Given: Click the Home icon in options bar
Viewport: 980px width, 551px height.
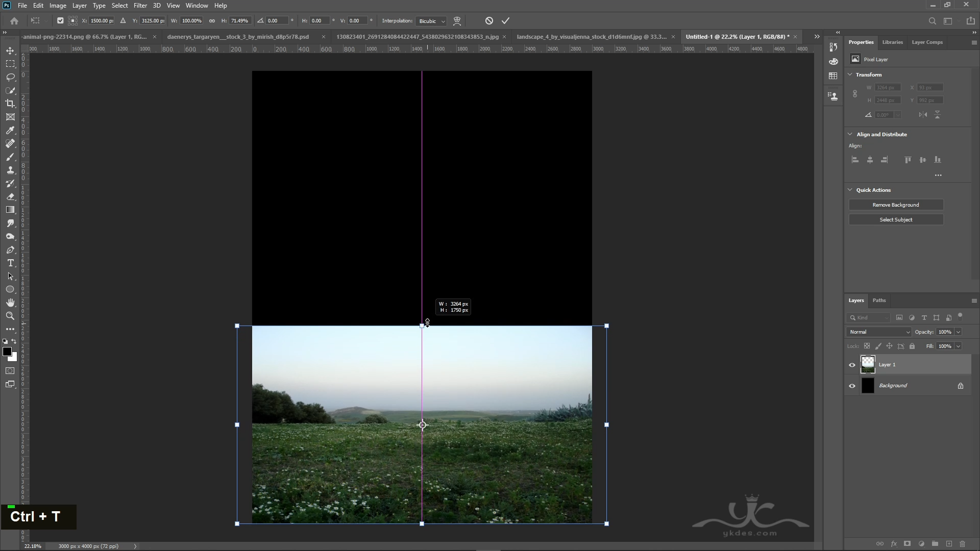Looking at the screenshot, I should [x=14, y=21].
